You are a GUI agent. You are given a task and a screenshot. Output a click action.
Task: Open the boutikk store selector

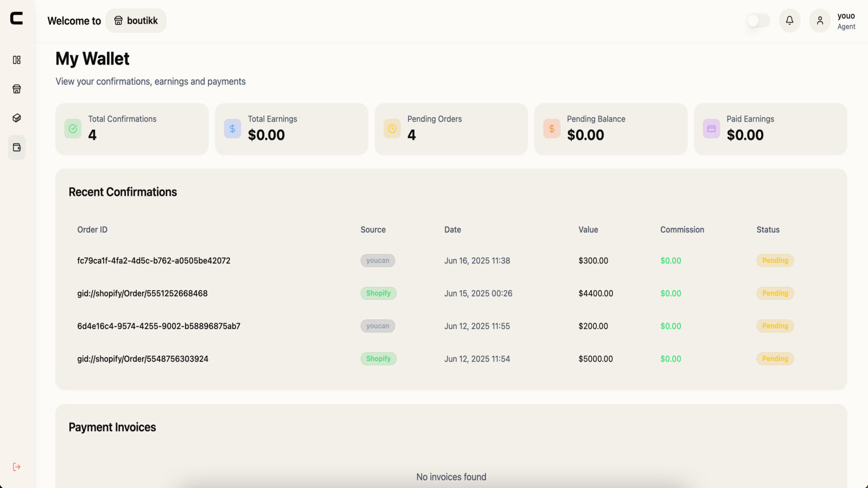point(136,20)
